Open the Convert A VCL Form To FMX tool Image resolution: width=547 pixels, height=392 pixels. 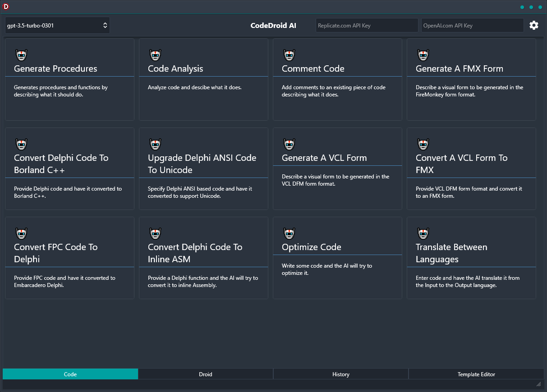tap(471, 169)
